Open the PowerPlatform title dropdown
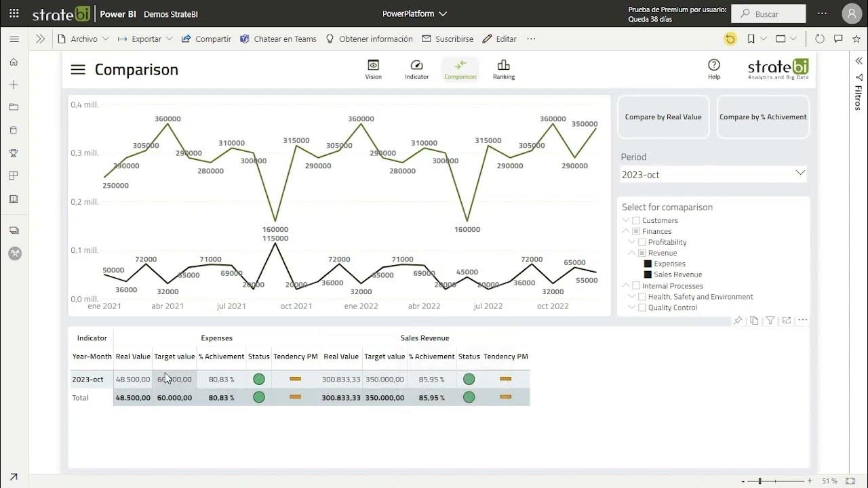868x488 pixels. (414, 14)
